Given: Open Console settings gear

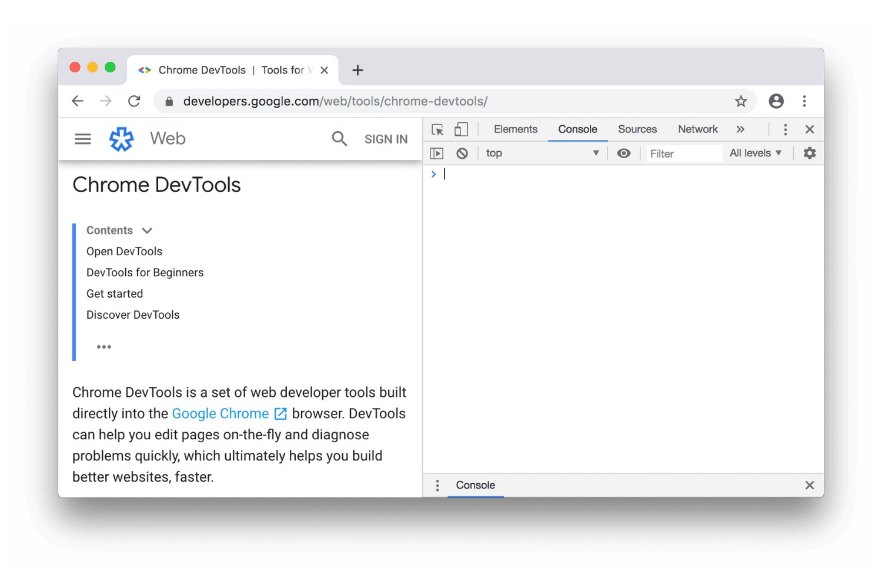Looking at the screenshot, I should click(810, 153).
